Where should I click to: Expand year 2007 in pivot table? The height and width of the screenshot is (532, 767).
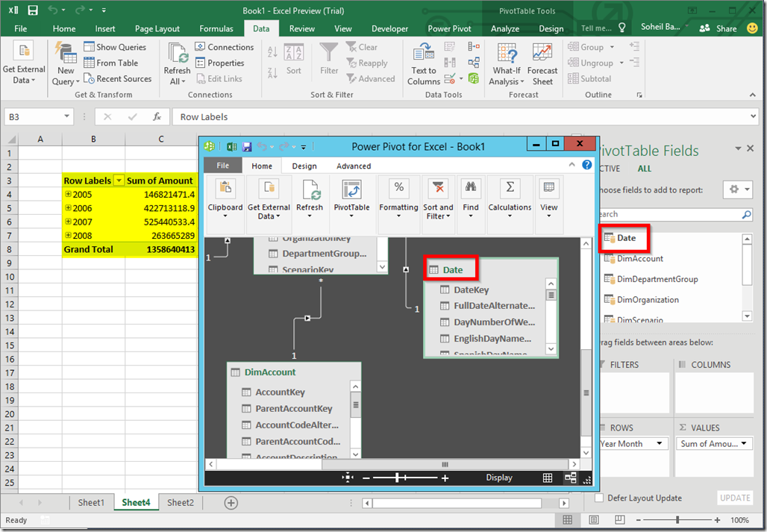click(x=68, y=221)
